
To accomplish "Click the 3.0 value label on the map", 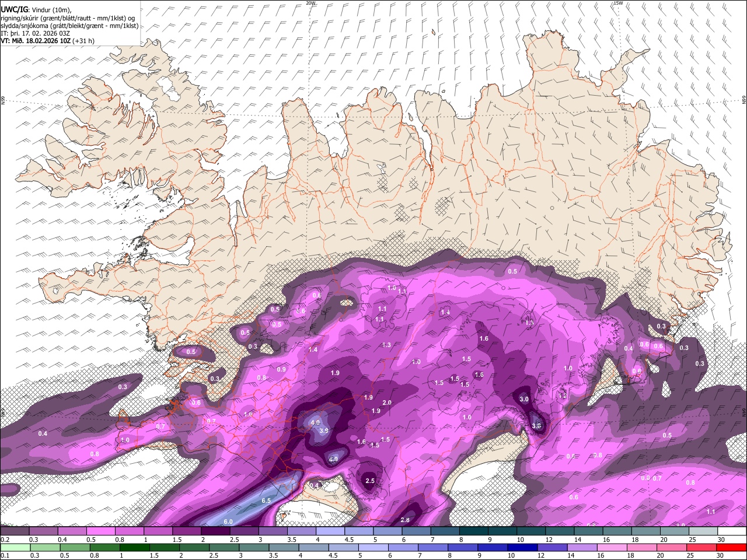I will pos(524,400).
